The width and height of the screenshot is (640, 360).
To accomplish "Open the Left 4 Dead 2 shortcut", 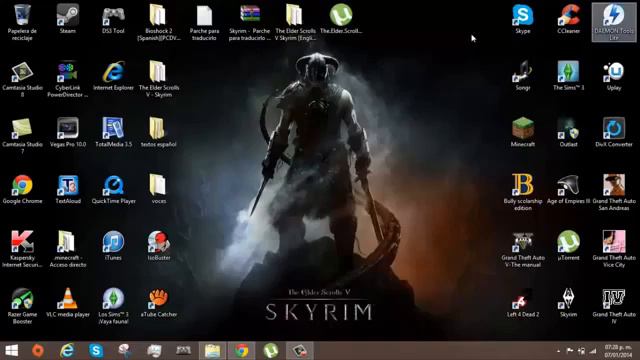I will coord(523,303).
